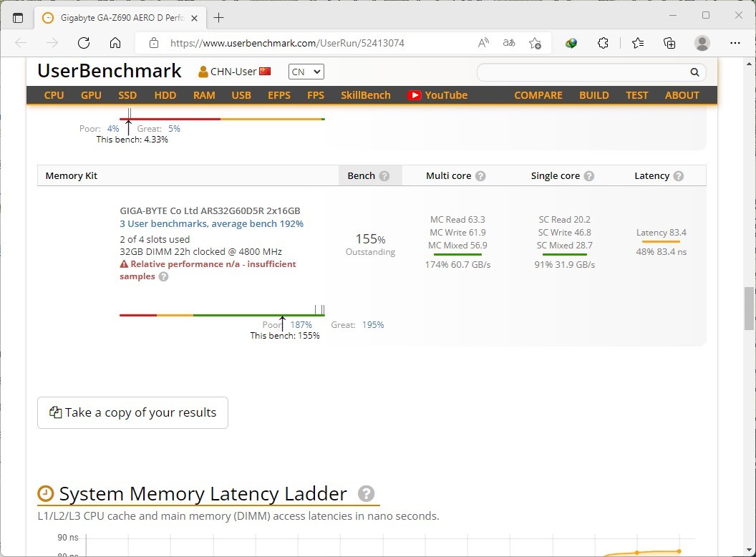Open the Favorites list icon

tap(637, 43)
